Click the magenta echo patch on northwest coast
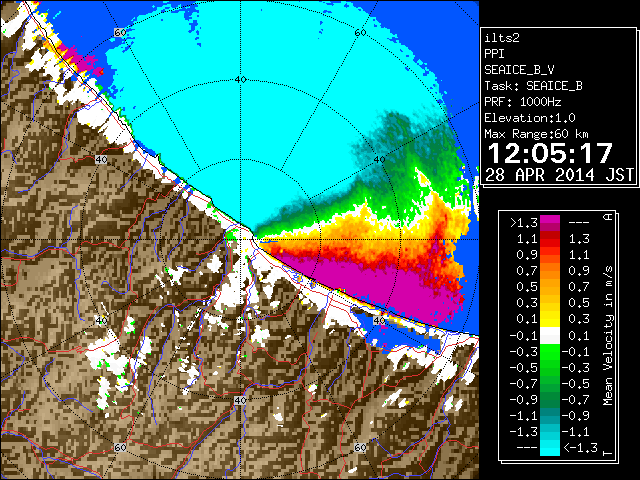This screenshot has width=640, height=480. pyautogui.click(x=80, y=61)
